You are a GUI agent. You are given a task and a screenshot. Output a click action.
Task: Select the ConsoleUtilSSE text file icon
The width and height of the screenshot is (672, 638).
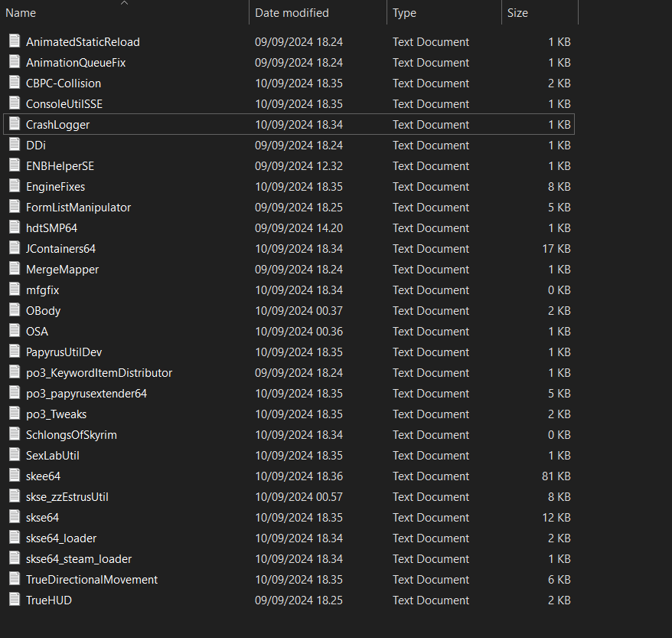click(15, 103)
